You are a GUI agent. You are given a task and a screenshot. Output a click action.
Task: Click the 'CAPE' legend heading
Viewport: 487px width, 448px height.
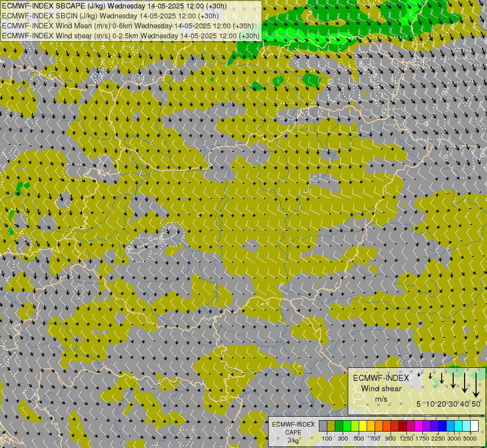[x=293, y=432]
